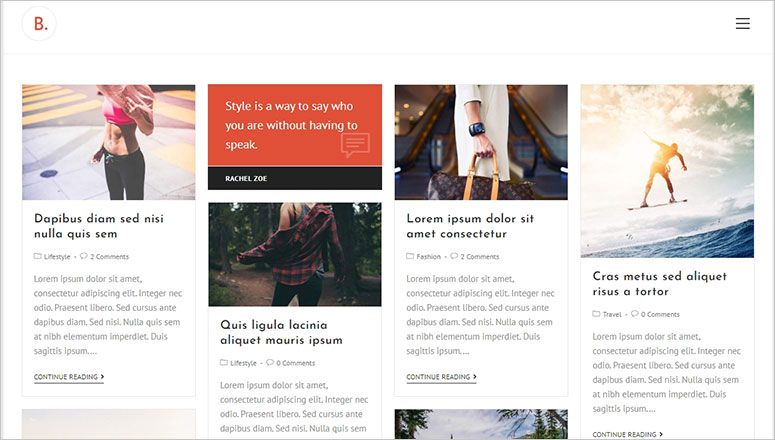The width and height of the screenshot is (775, 440).
Task: Click the partially visible trees thumbnail below Fashion post
Action: [481, 424]
